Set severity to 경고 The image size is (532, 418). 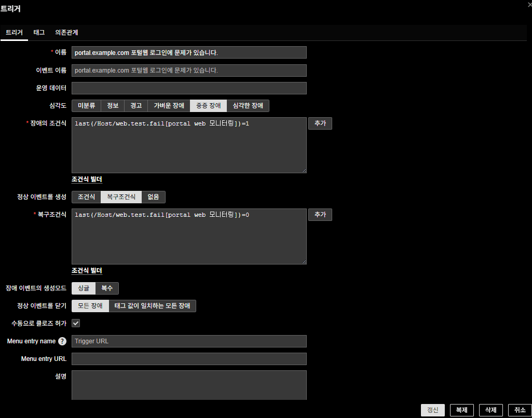click(x=136, y=106)
